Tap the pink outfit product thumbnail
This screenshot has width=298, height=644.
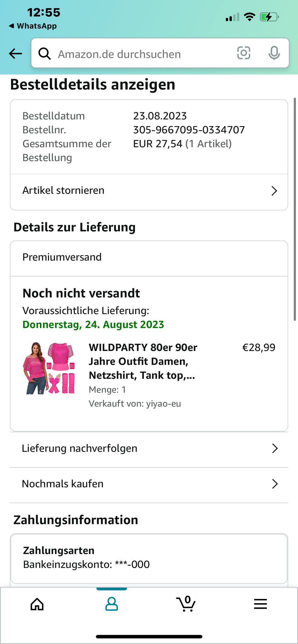tap(49, 368)
